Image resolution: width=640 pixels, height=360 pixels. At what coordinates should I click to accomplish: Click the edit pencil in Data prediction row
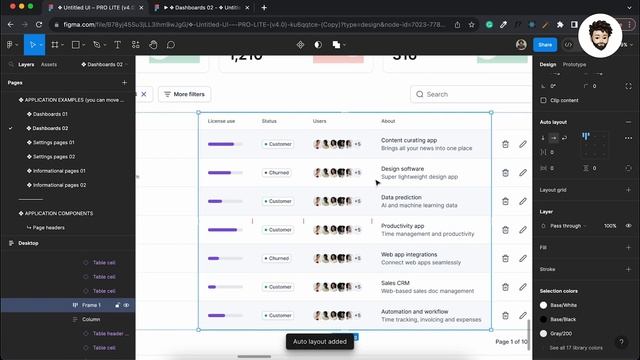point(523,201)
